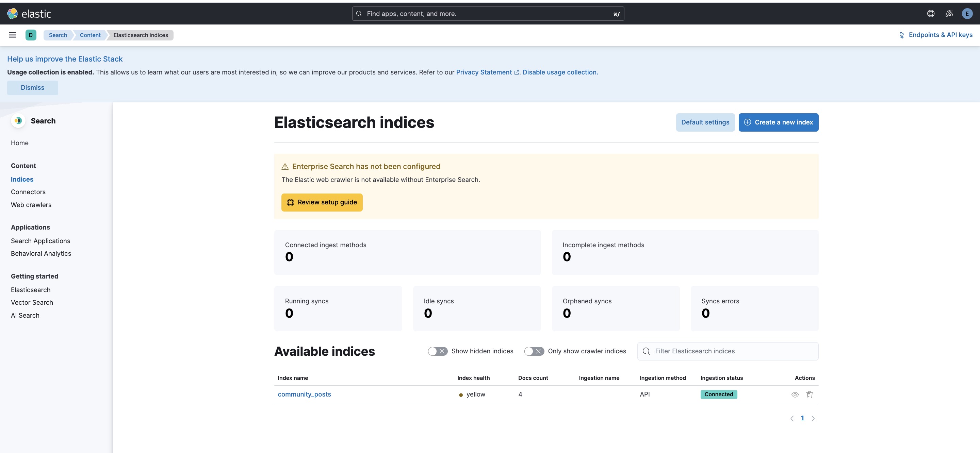This screenshot has height=453, width=980.
Task: Open Behavioral Analytics in the sidebar
Action: pyautogui.click(x=41, y=253)
